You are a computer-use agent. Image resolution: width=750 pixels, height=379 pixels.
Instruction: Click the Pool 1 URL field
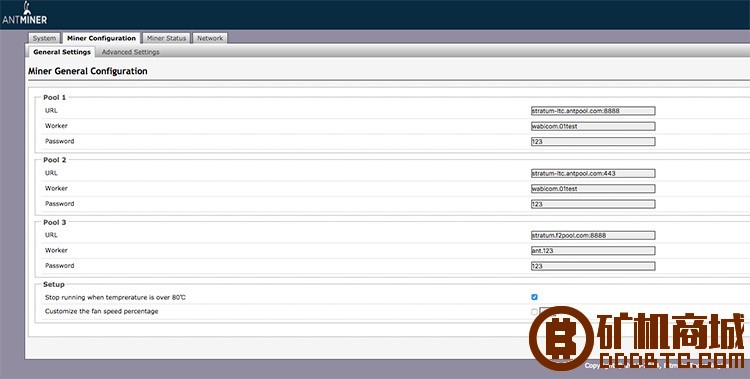[593, 111]
